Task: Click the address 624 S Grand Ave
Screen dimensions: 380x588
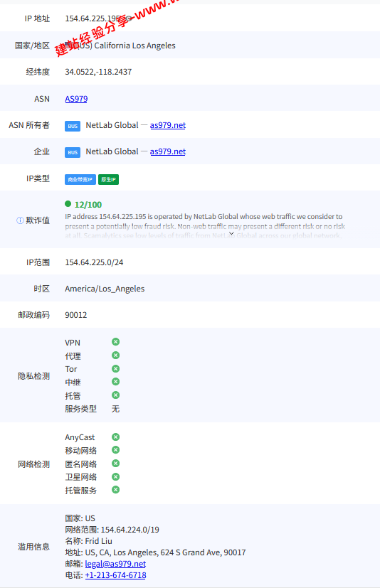Action: [x=191, y=552]
